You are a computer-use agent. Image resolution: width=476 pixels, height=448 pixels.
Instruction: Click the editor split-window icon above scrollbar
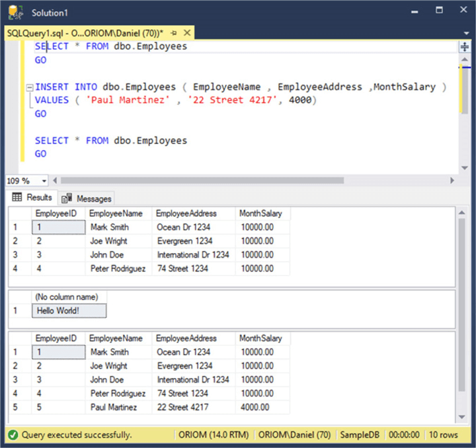tap(465, 46)
